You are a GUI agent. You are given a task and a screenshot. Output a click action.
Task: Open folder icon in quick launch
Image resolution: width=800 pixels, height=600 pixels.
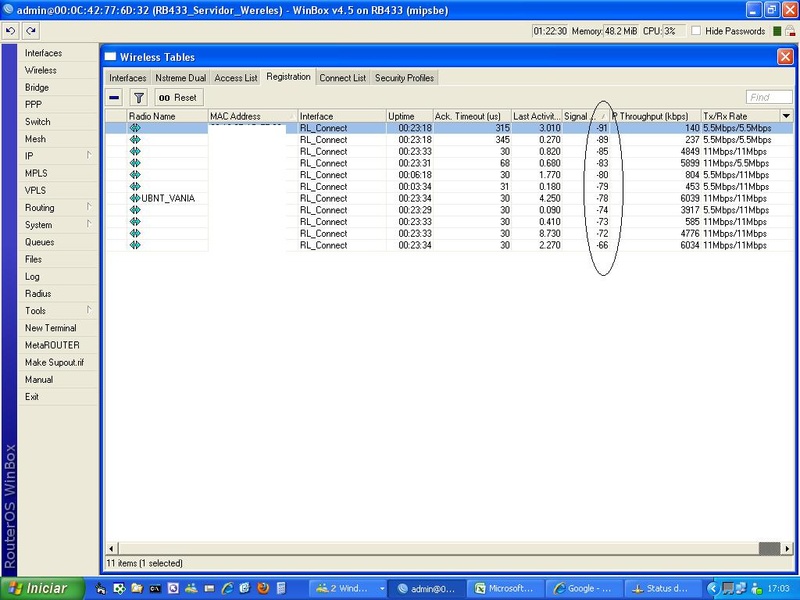point(136,588)
